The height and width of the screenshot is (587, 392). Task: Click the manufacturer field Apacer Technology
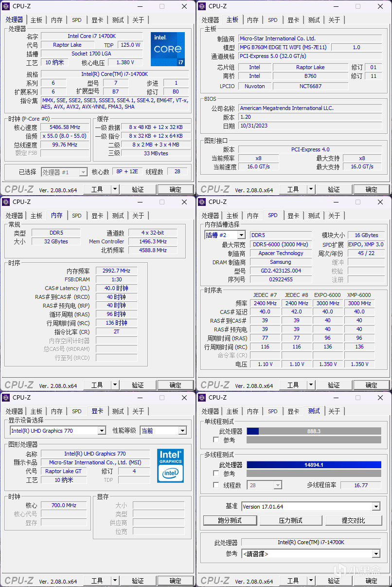click(x=281, y=253)
